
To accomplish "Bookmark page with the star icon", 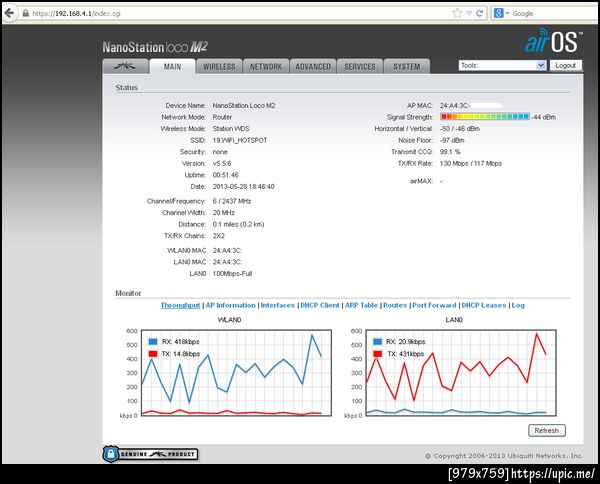I will coord(457,13).
